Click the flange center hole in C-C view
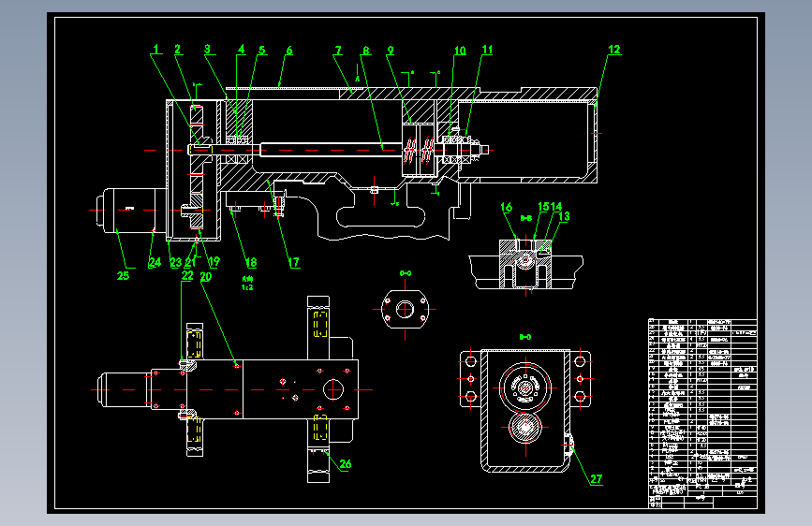 405,310
